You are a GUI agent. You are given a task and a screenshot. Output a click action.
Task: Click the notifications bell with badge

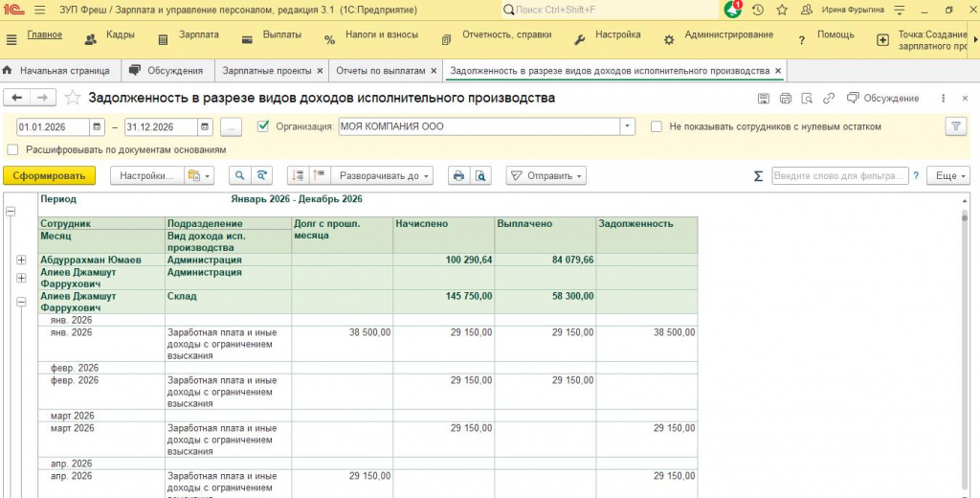(x=733, y=10)
